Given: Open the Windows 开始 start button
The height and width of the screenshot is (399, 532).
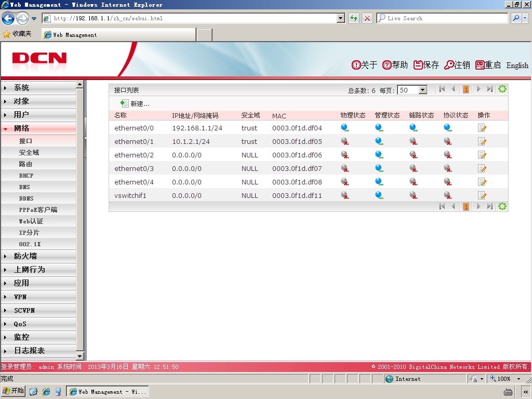Looking at the screenshot, I should 14,391.
